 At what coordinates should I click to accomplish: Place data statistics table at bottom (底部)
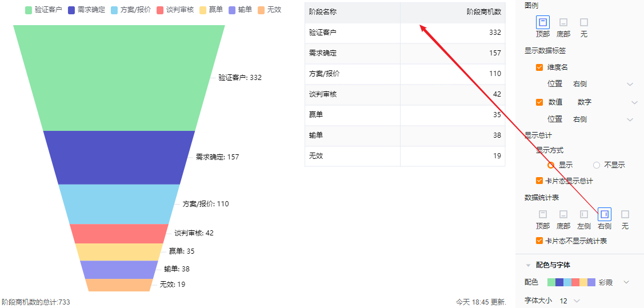click(563, 214)
